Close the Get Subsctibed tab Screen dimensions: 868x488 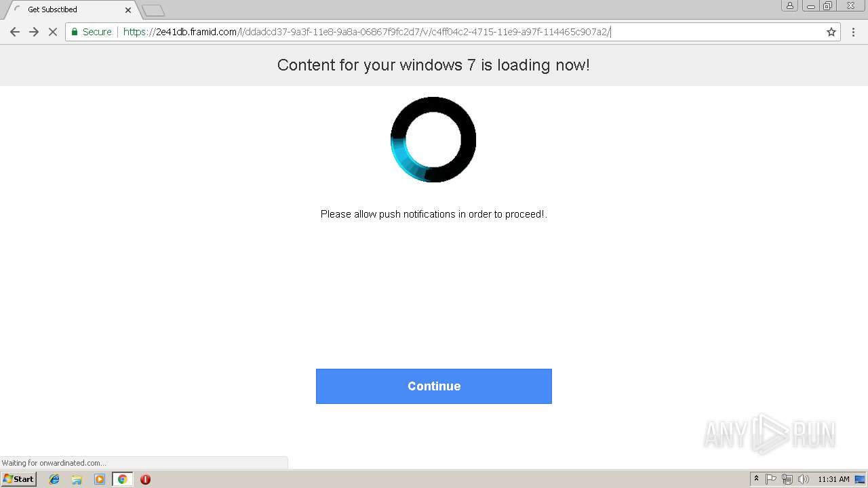128,10
